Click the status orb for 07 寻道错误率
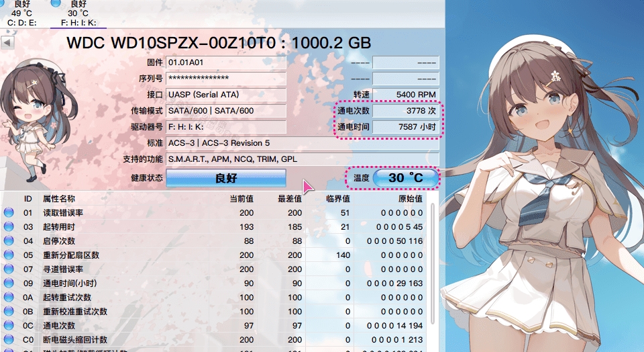 9,269
